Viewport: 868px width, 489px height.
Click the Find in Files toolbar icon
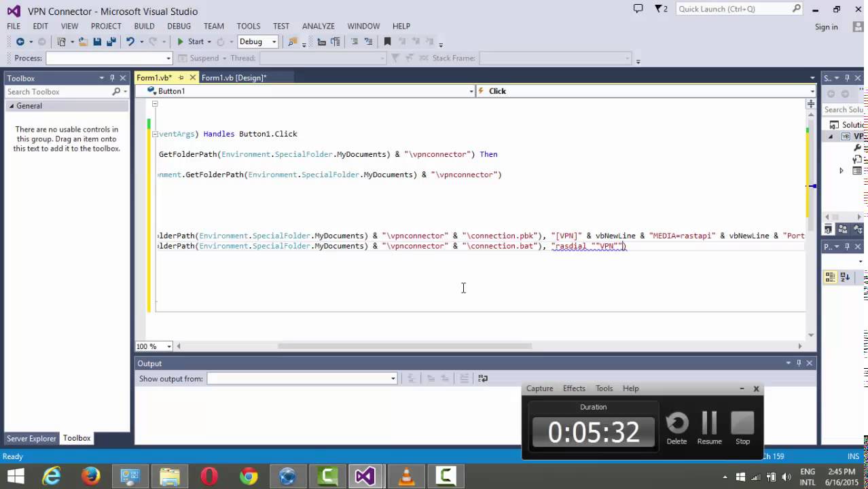293,42
